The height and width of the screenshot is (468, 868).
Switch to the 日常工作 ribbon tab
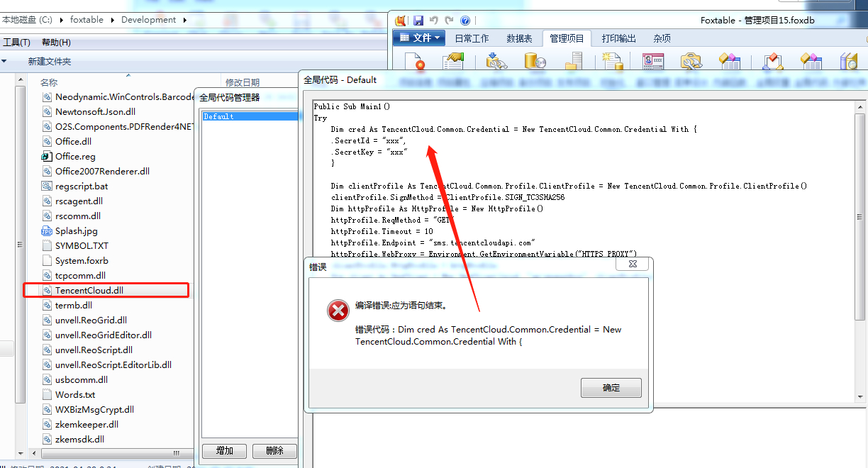pos(472,38)
